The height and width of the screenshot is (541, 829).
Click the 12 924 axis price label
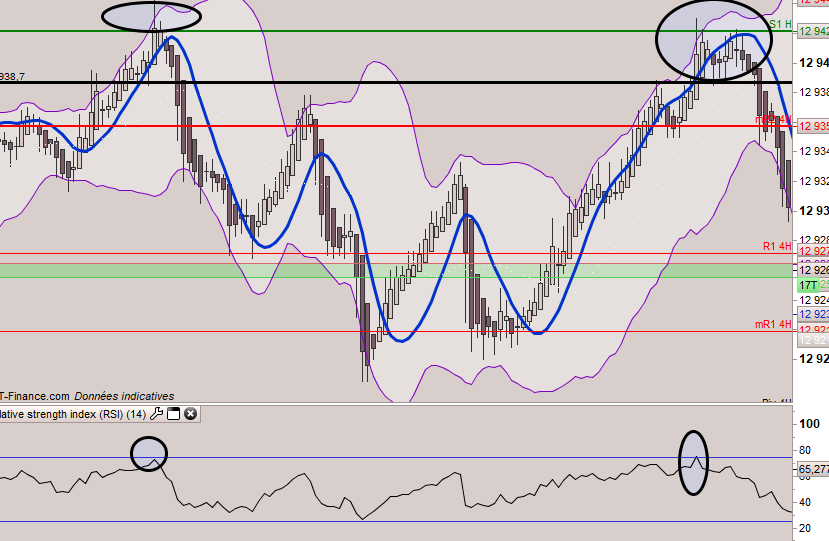click(814, 300)
